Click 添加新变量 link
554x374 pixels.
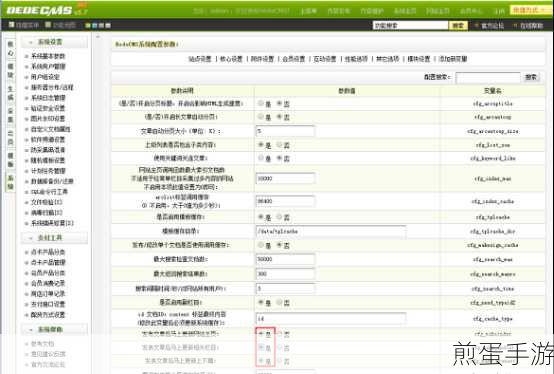453,59
